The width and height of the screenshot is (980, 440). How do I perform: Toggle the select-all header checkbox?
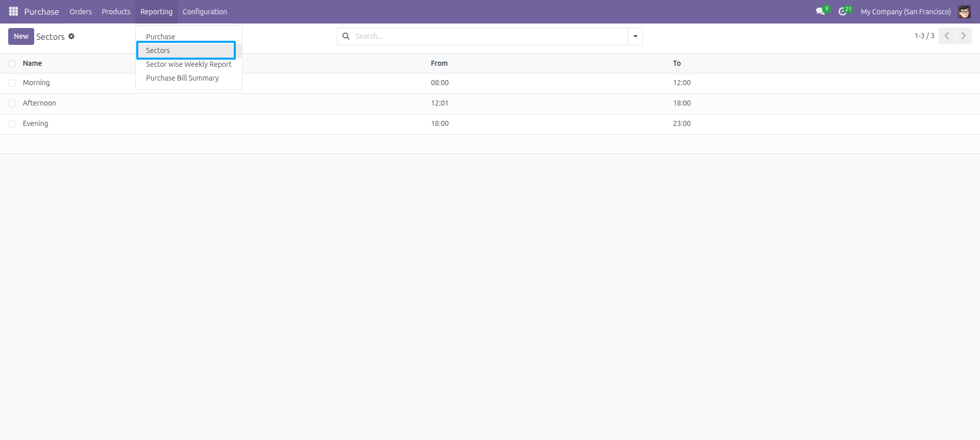(12, 64)
